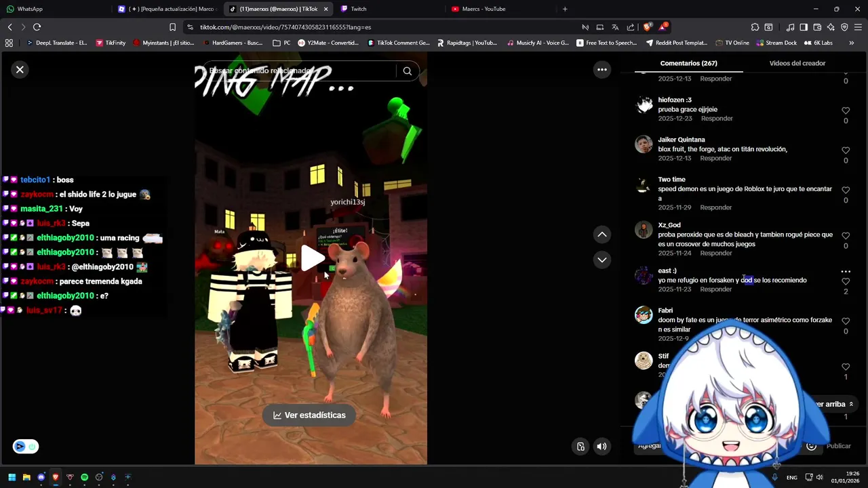
Task: Share this page icon in address bar
Action: pyautogui.click(x=631, y=27)
